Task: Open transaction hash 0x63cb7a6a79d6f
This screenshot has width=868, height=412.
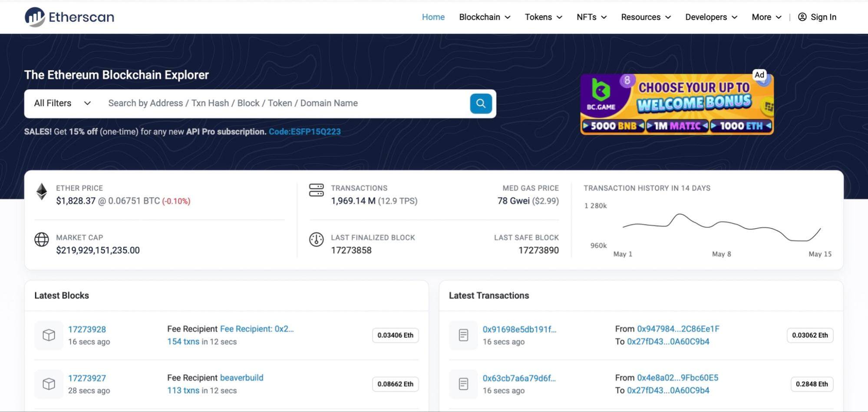Action: pos(519,378)
